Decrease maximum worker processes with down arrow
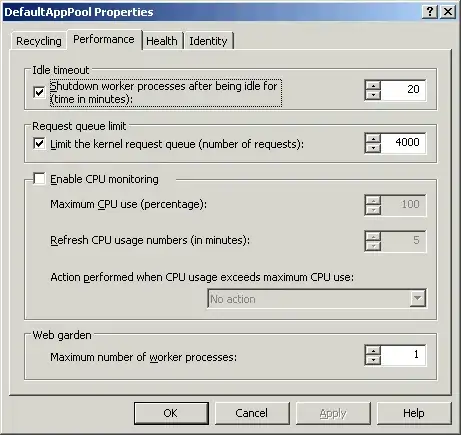The height and width of the screenshot is (435, 461). pyautogui.click(x=373, y=360)
